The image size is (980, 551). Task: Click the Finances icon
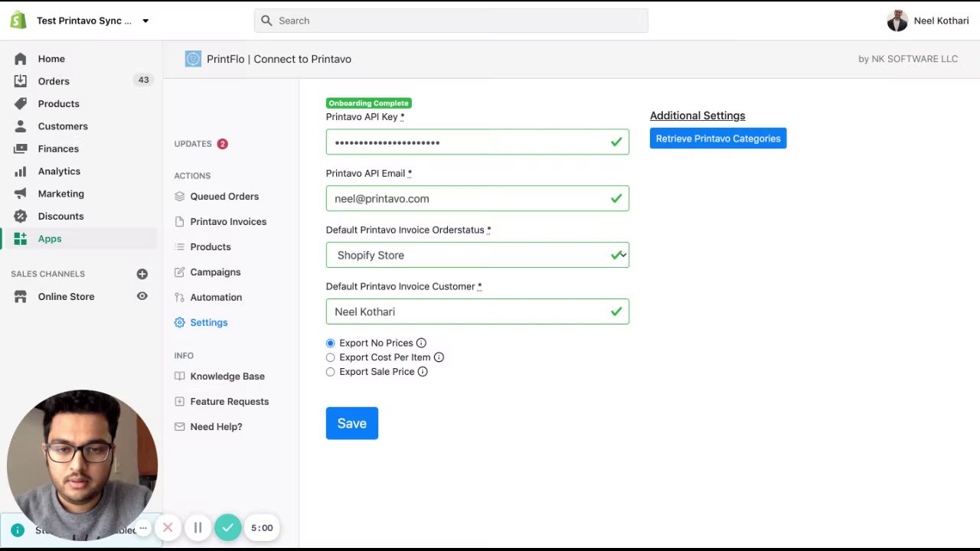pos(21,148)
